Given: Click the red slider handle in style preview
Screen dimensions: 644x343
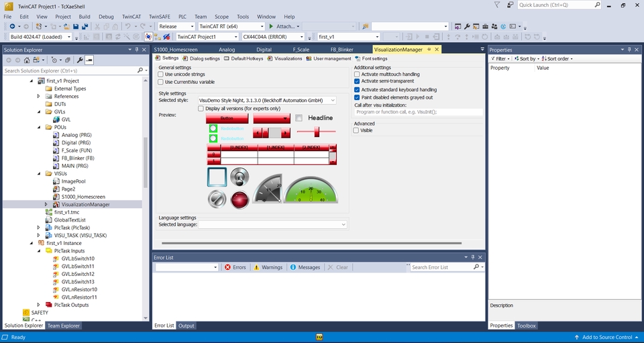Looking at the screenshot, I should click(x=317, y=132).
